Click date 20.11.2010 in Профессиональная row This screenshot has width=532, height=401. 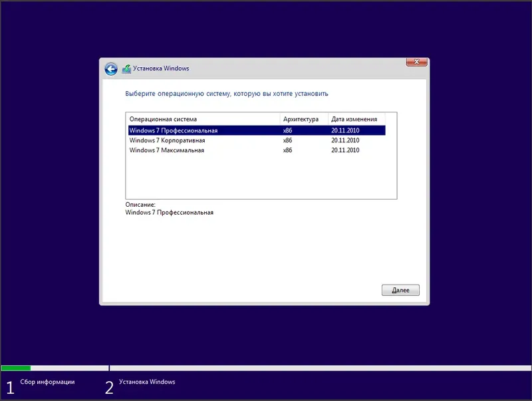345,130
